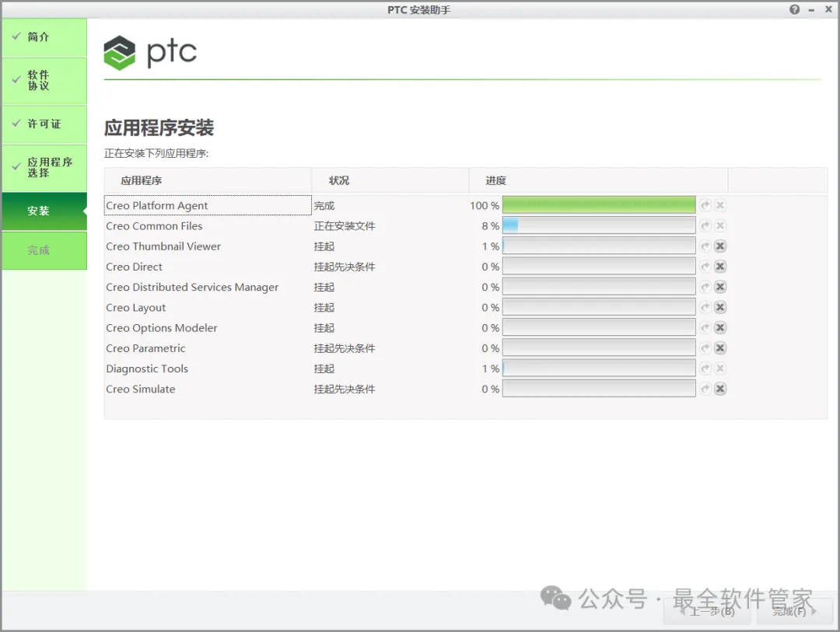Viewport: 840px width, 632px height.
Task: Cancel Creo Distributed Services Manager installation
Action: [720, 287]
